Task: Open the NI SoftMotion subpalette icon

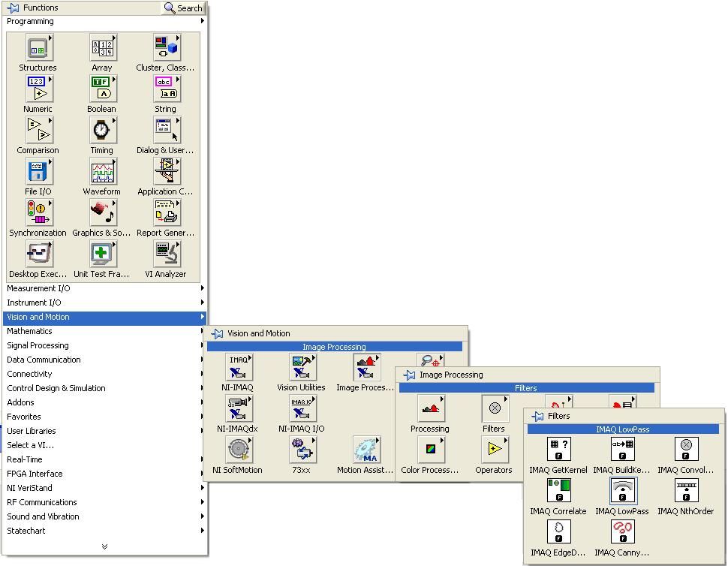Action: (x=239, y=450)
